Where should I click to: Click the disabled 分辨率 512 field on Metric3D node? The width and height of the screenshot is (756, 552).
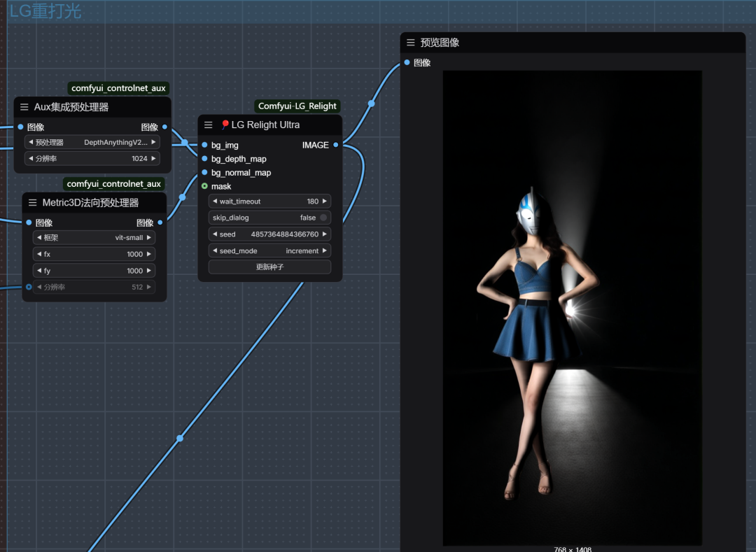(94, 287)
